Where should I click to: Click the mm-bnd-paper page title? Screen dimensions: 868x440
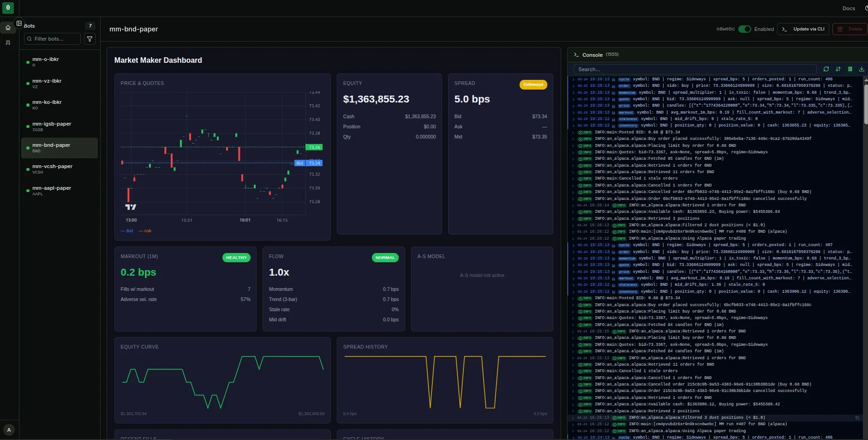(133, 29)
